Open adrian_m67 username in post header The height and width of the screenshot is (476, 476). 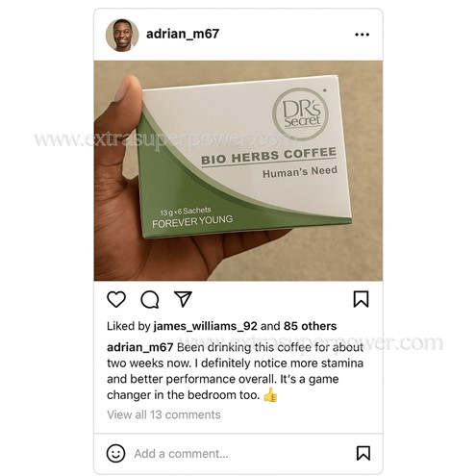183,34
